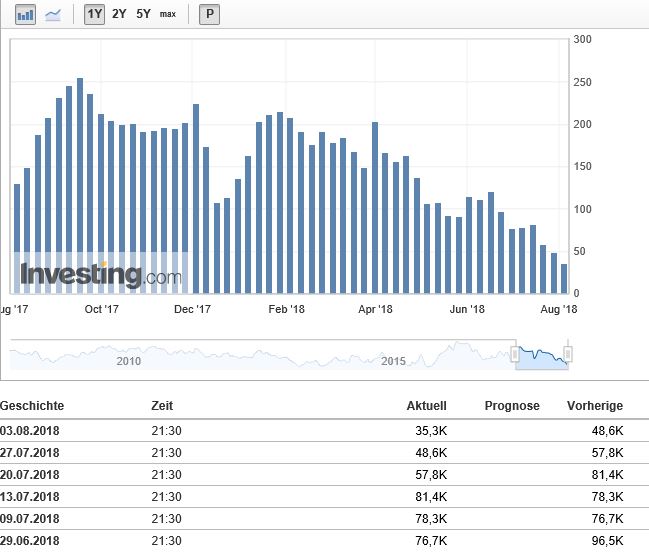The height and width of the screenshot is (555, 649).
Task: Click the Aktuell column header
Action: (x=427, y=406)
